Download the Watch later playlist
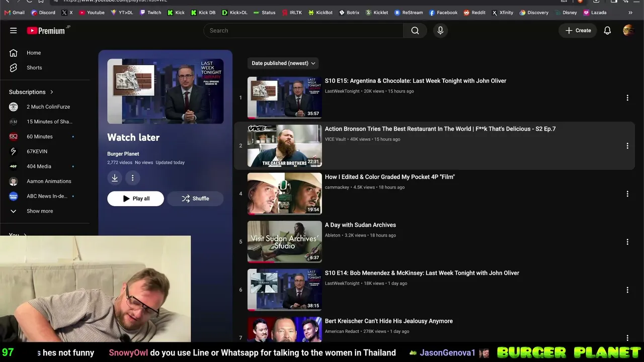 click(x=115, y=177)
